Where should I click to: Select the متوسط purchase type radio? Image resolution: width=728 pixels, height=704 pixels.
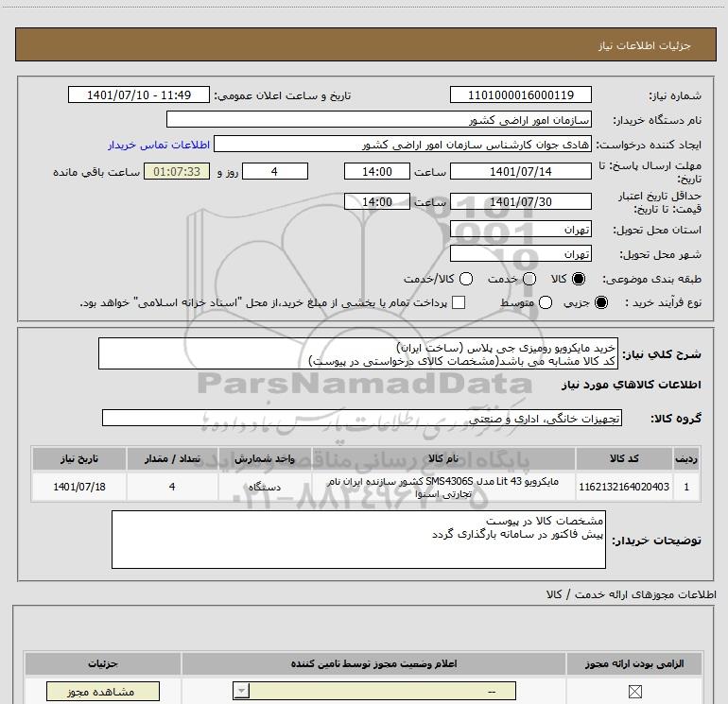546,302
